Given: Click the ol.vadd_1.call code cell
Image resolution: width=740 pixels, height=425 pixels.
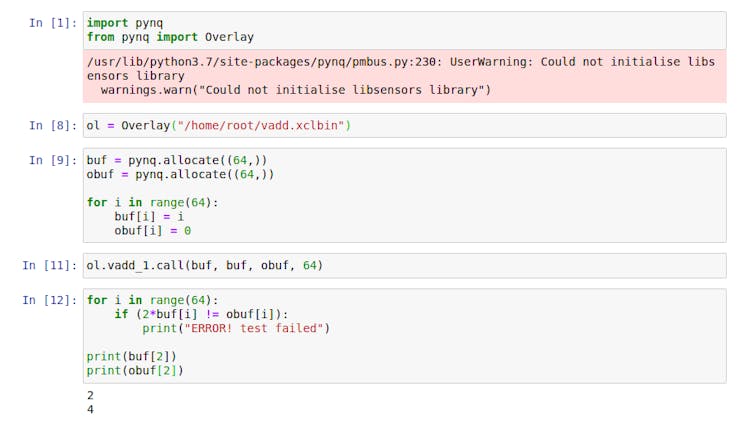Looking at the screenshot, I should click(x=404, y=266).
